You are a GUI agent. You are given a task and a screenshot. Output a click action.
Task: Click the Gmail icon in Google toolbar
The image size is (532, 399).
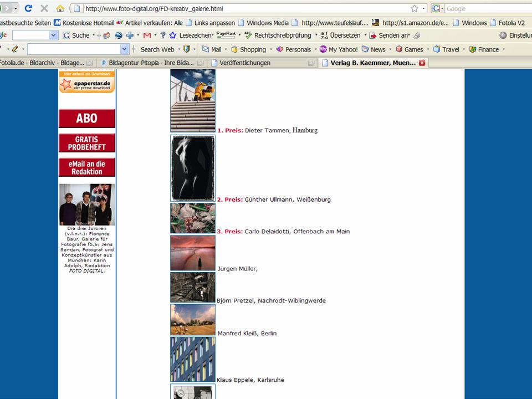point(147,35)
